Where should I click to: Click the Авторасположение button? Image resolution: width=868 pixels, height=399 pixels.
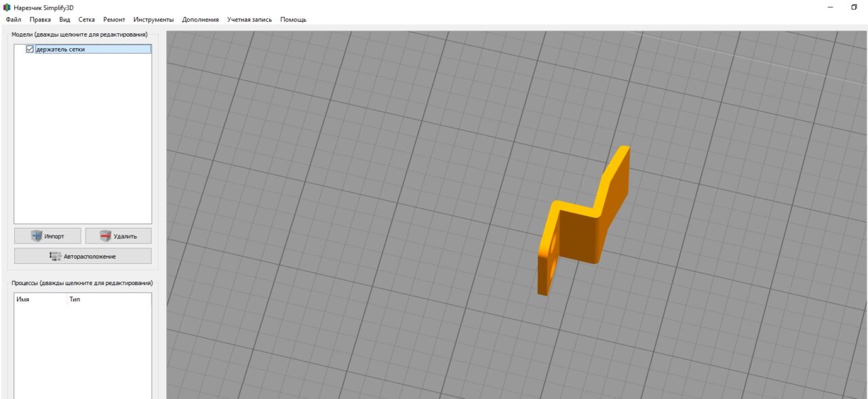pyautogui.click(x=83, y=256)
